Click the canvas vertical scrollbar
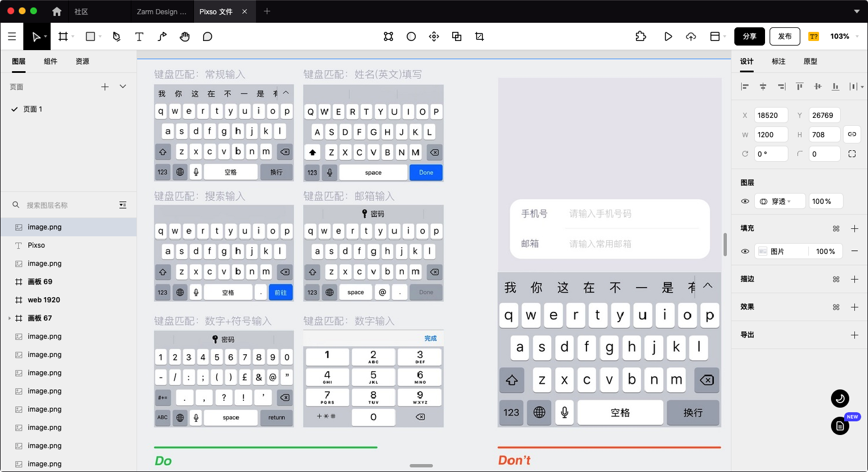 (x=725, y=245)
